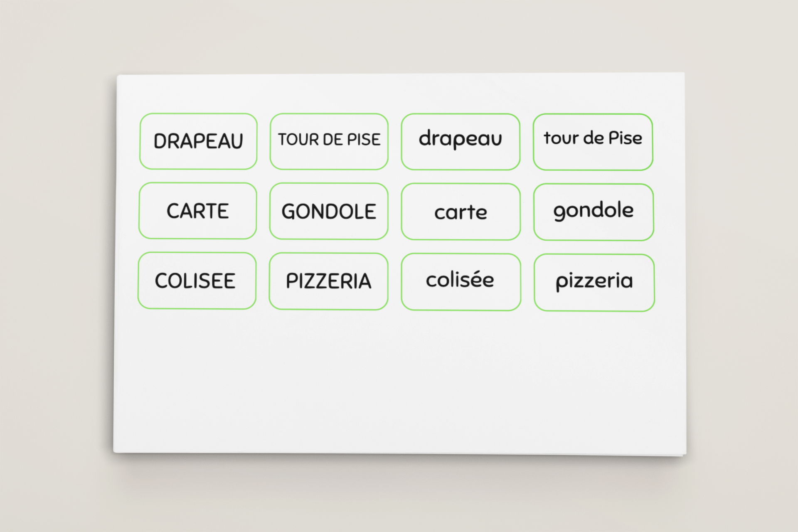Select the small-letter card naming the Roman amphitheatre
This screenshot has width=798, height=532.
tap(461, 282)
